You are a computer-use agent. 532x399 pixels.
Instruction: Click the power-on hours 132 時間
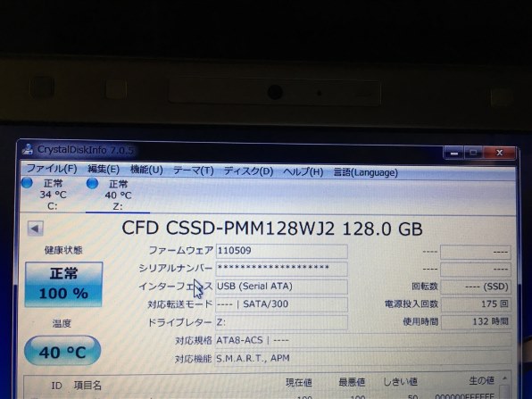click(476, 321)
